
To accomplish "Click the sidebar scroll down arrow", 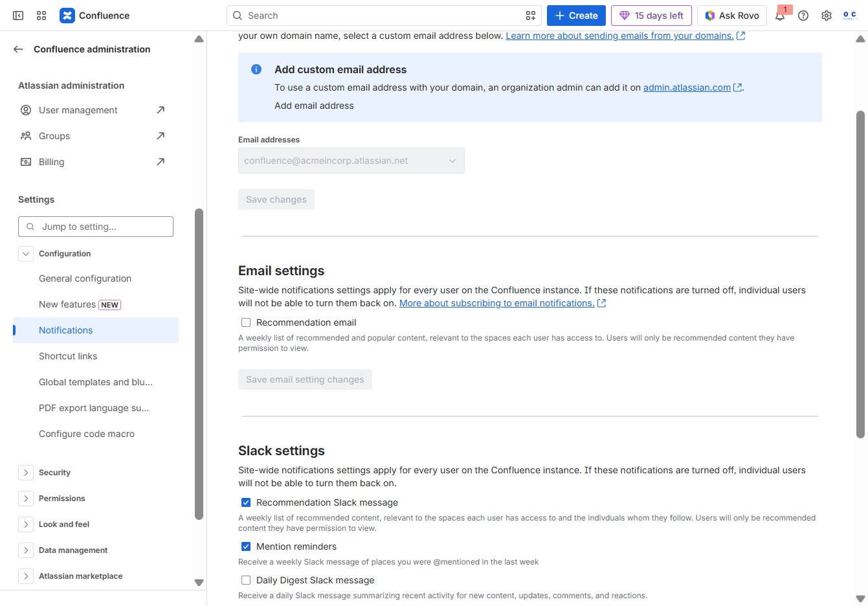I will (x=199, y=582).
